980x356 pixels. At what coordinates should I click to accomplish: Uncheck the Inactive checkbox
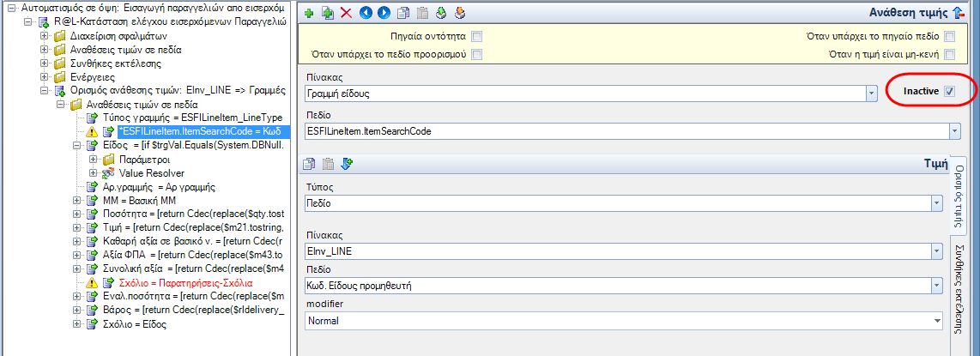click(x=950, y=92)
